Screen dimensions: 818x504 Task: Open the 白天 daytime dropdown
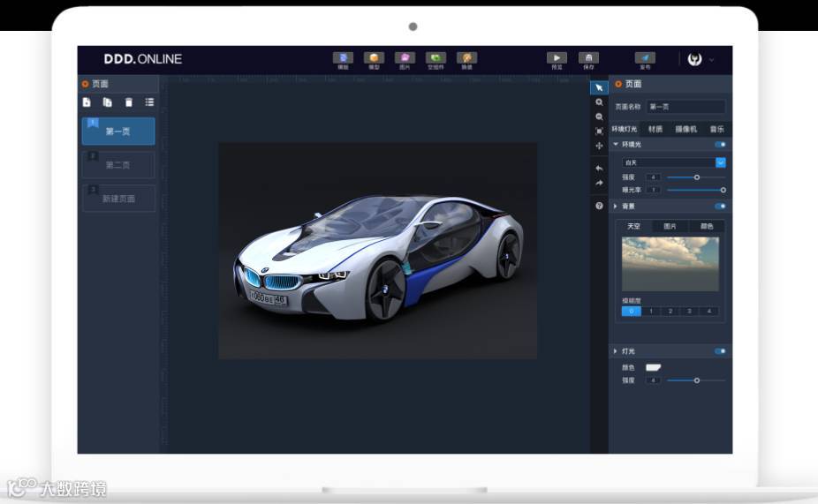pyautogui.click(x=673, y=162)
